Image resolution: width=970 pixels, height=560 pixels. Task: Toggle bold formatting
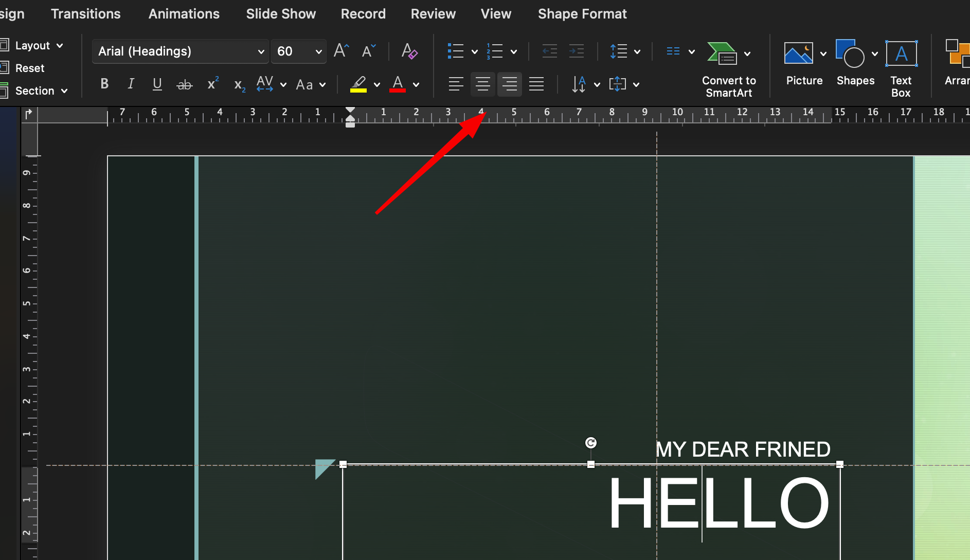104,84
